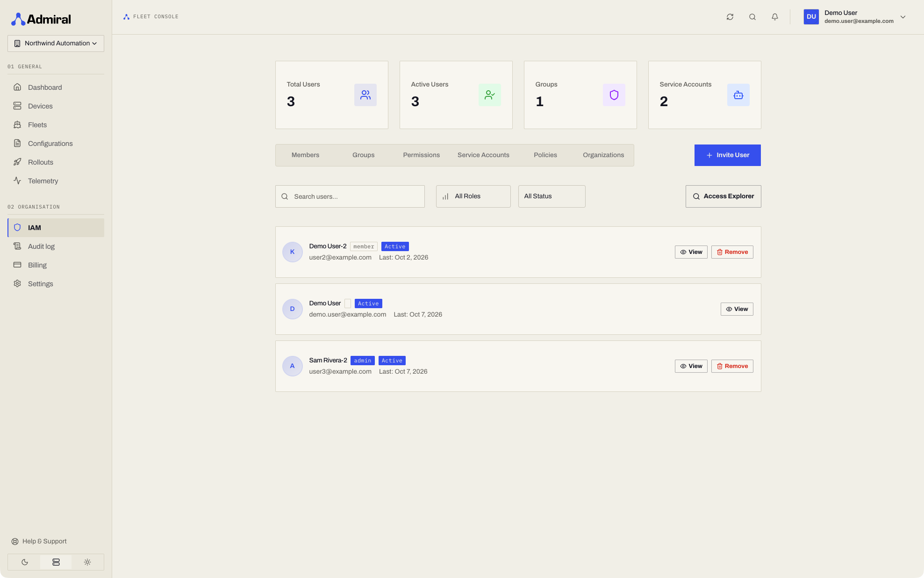Open the Telemetry page
This screenshot has width=924, height=578.
pyautogui.click(x=56, y=181)
